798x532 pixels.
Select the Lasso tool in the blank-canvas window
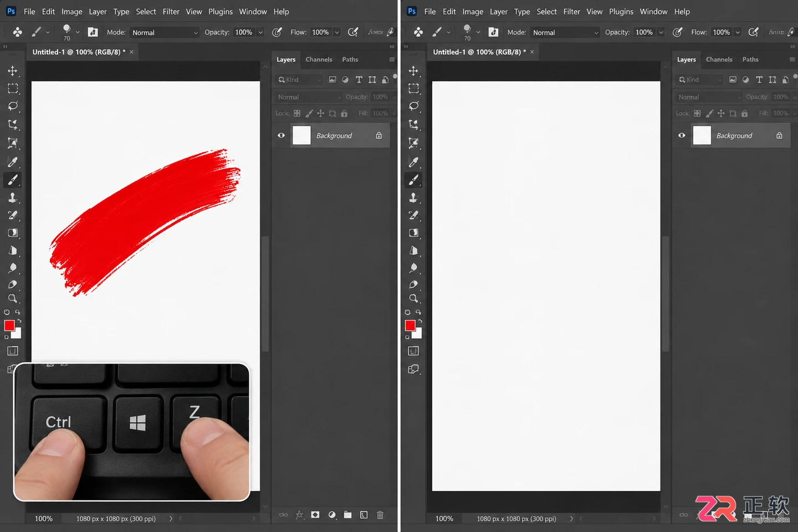tap(413, 106)
